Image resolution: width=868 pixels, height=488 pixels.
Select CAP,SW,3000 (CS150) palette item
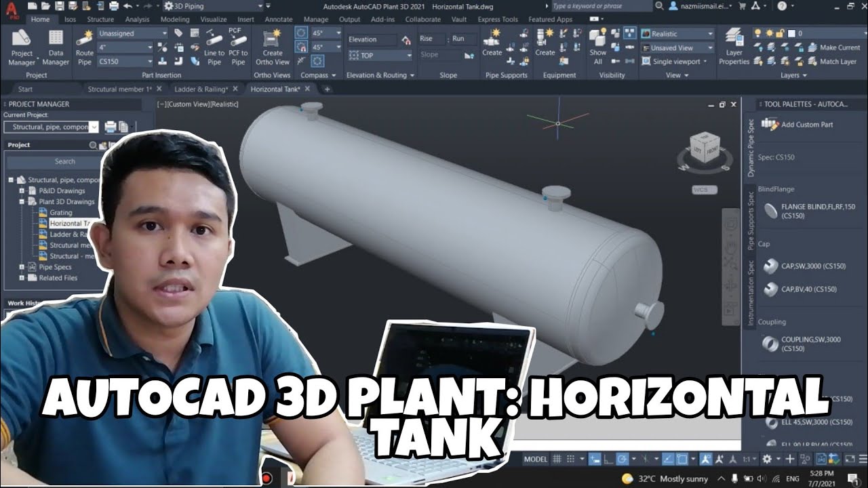tap(804, 266)
